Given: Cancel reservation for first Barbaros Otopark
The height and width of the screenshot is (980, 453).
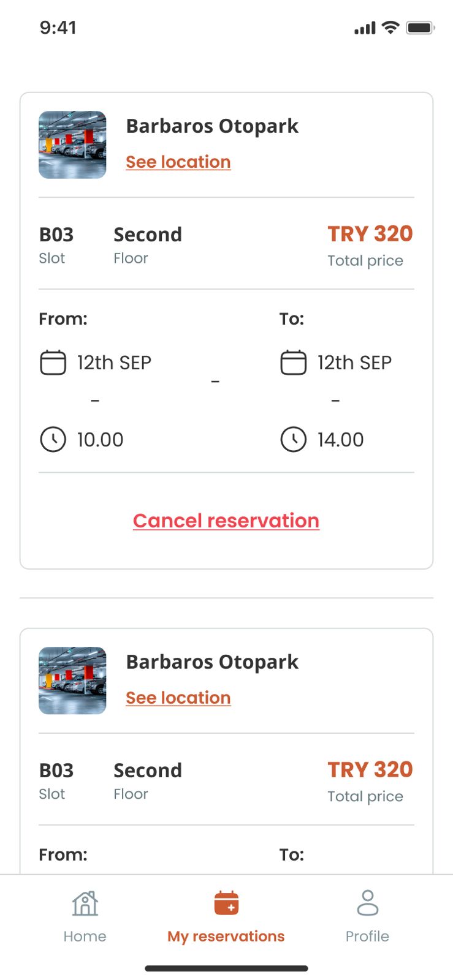Looking at the screenshot, I should click(226, 521).
